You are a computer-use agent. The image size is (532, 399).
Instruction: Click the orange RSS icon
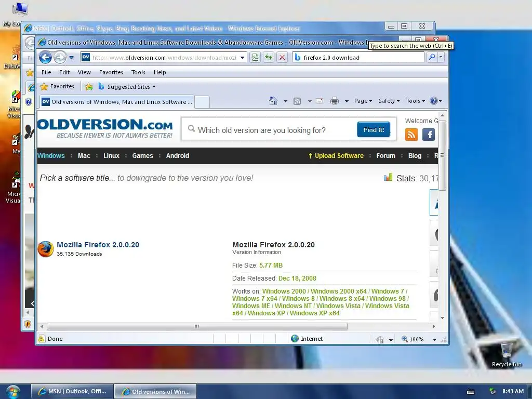[x=411, y=135]
